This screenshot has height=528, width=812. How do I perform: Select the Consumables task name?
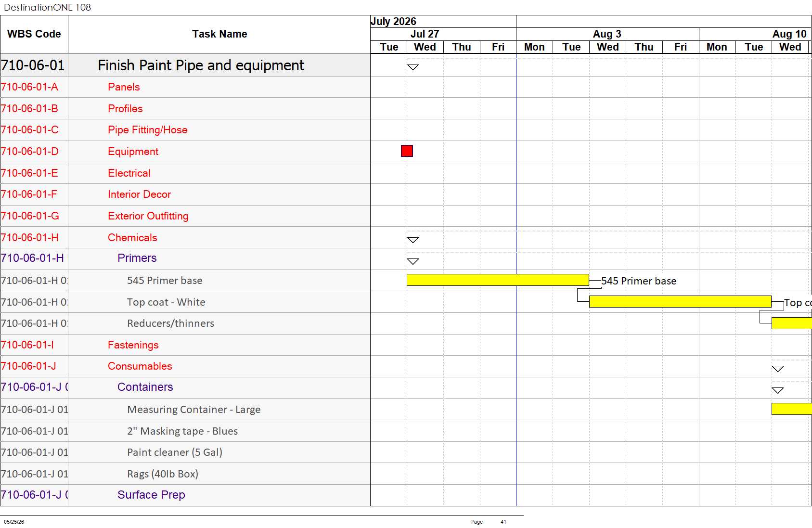[x=140, y=366]
